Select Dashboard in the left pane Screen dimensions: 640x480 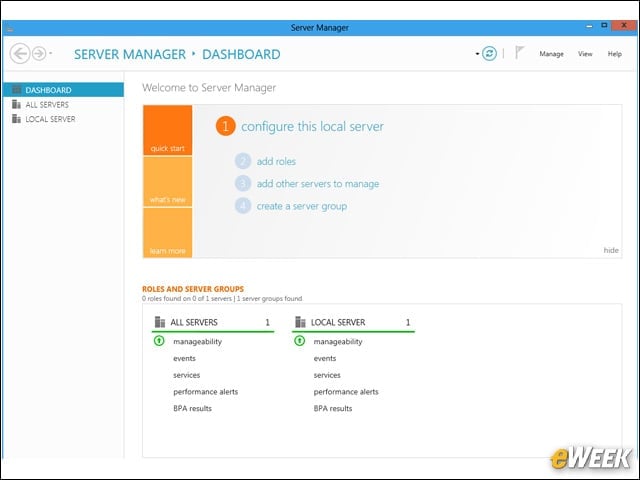[x=63, y=90]
